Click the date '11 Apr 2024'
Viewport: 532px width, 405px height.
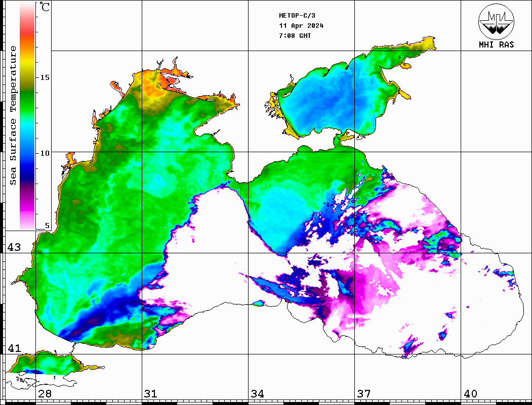tap(301, 26)
